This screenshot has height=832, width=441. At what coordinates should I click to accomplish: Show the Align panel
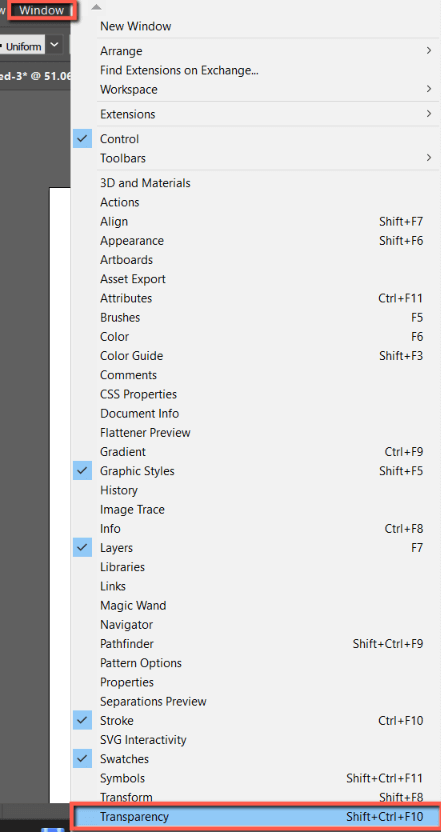pyautogui.click(x=256, y=221)
